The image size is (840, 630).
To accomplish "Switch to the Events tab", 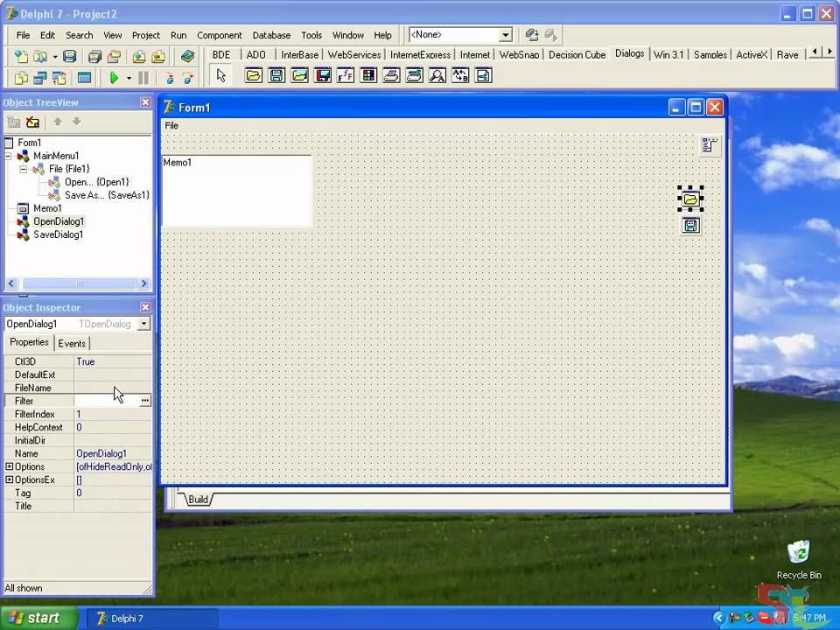I will pyautogui.click(x=72, y=343).
